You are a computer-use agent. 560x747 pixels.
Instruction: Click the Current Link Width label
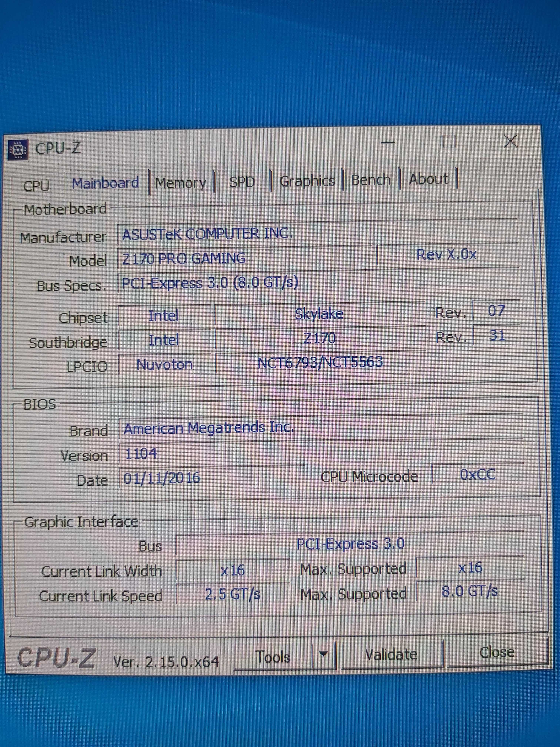[101, 571]
